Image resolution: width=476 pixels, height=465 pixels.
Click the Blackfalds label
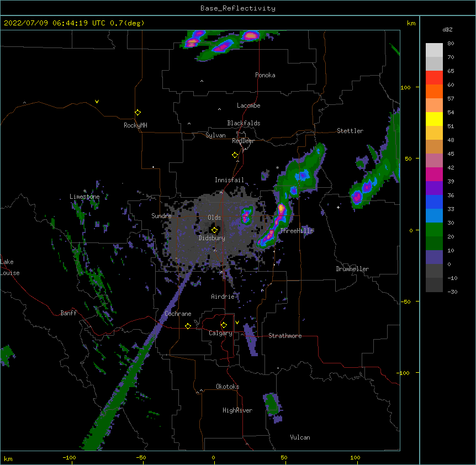pos(244,123)
